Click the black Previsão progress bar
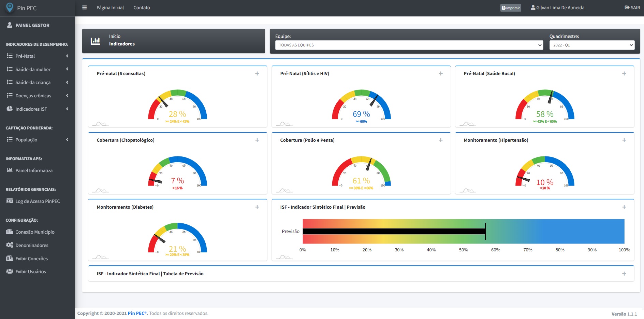644x319 pixels. pos(394,231)
